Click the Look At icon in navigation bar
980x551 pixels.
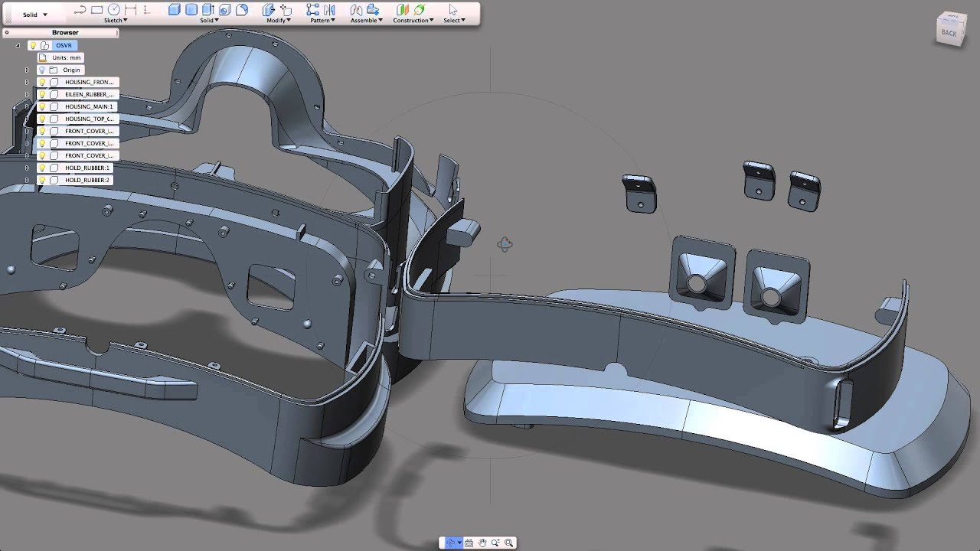tap(469, 543)
